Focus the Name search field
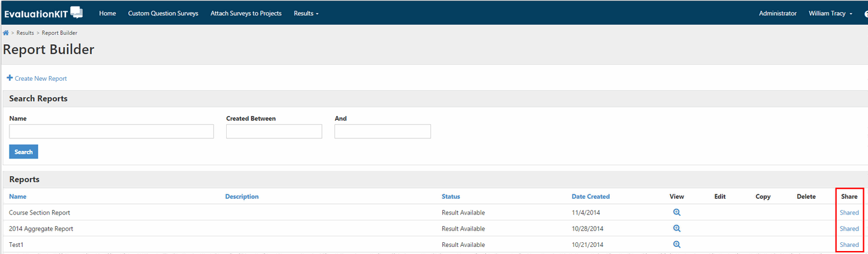The width and height of the screenshot is (868, 254). click(x=111, y=131)
